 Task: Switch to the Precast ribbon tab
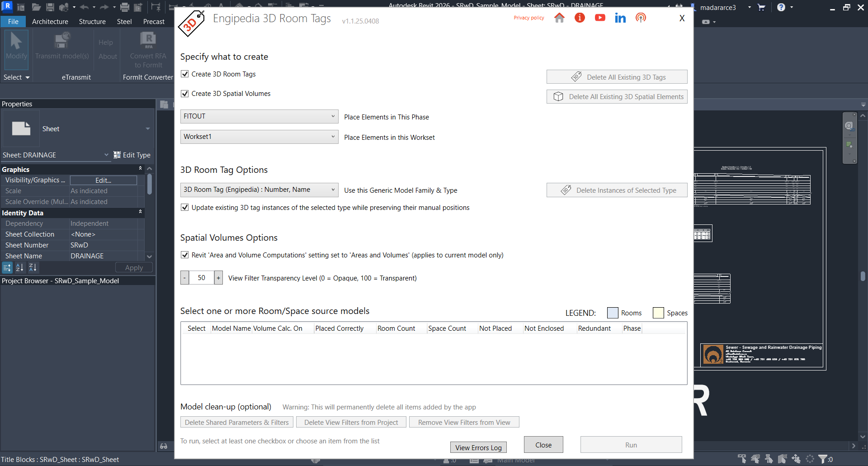coord(154,21)
